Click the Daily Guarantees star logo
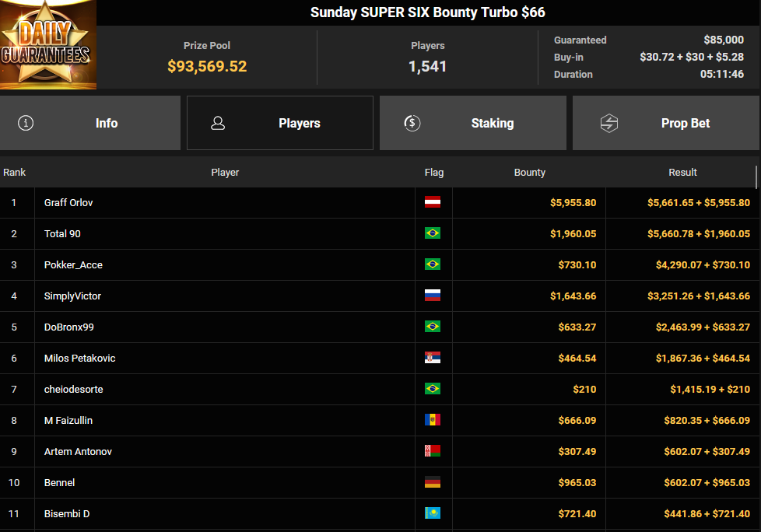 (48, 44)
